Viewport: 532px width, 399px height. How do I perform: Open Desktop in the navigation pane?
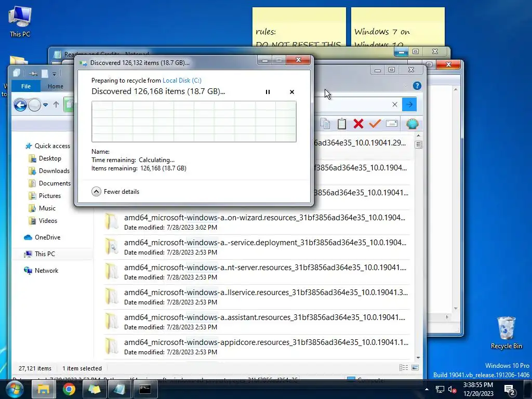(x=45, y=158)
